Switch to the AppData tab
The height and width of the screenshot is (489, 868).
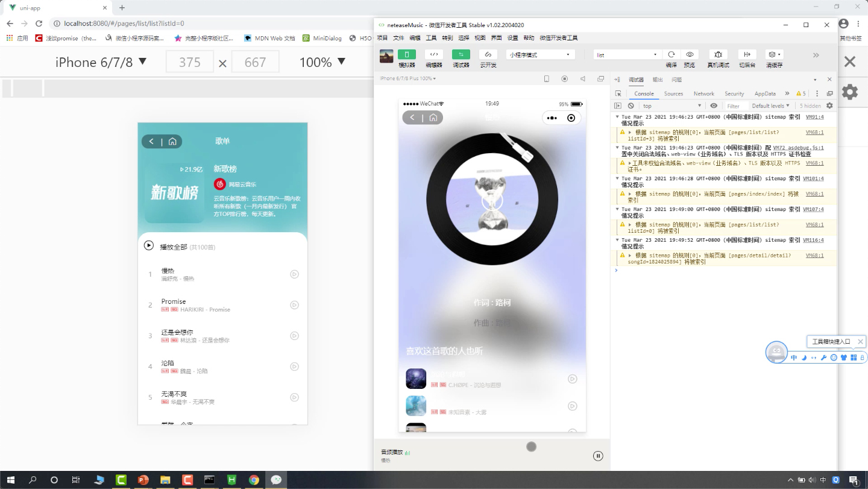point(765,93)
